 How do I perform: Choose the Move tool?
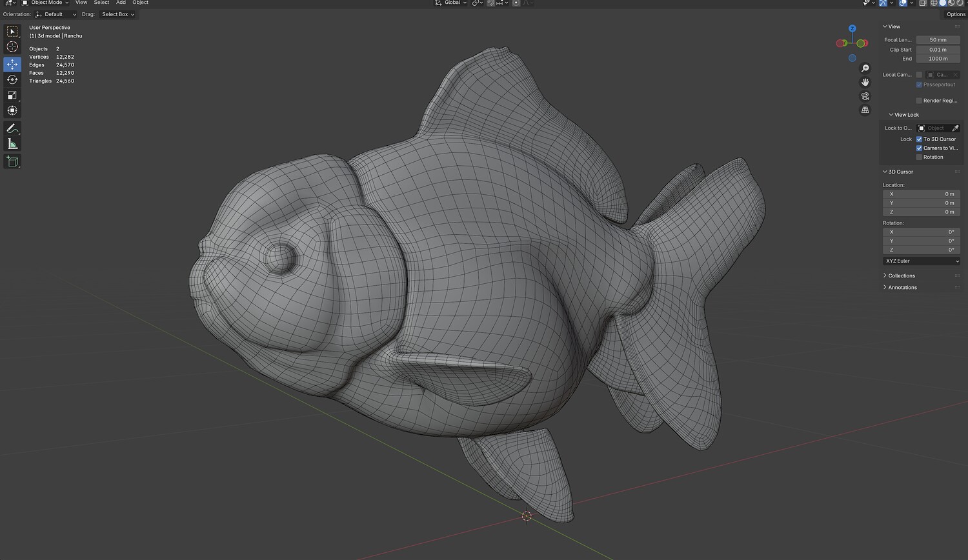tap(12, 64)
